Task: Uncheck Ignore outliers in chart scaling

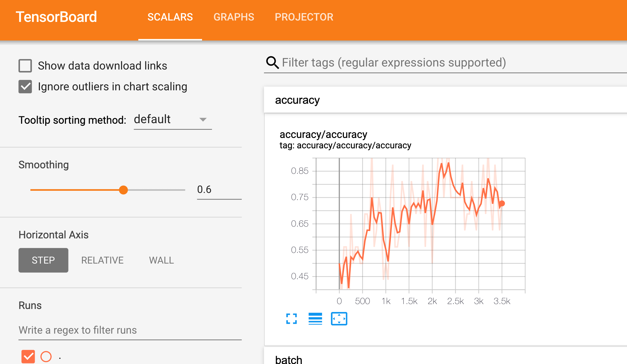Action: point(25,86)
